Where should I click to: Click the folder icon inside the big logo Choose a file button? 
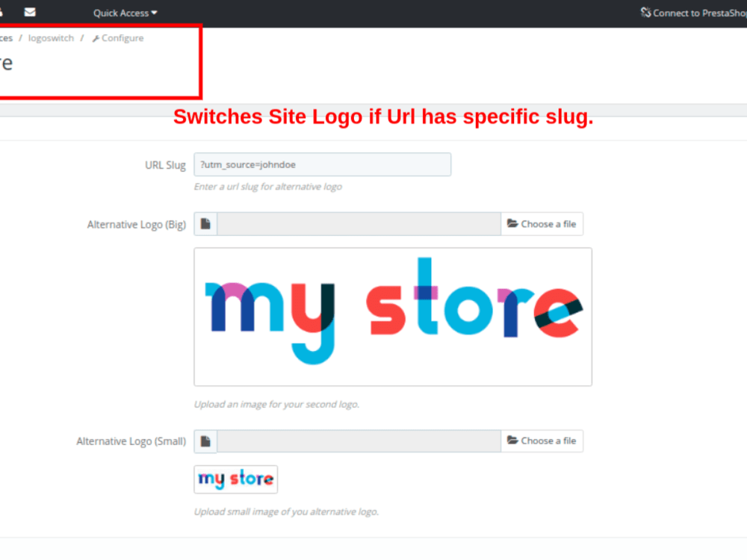512,223
